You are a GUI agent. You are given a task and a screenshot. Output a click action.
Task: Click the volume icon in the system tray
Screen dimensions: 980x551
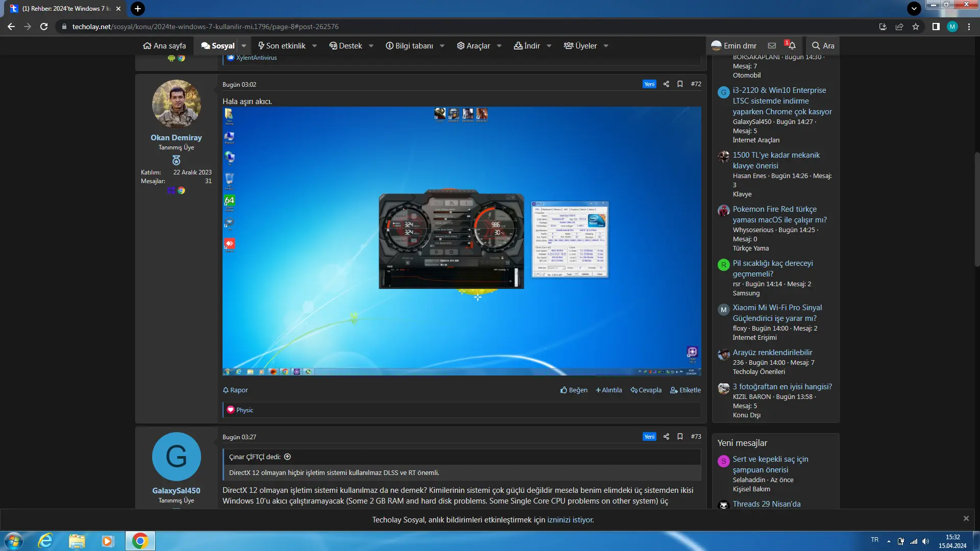point(925,541)
